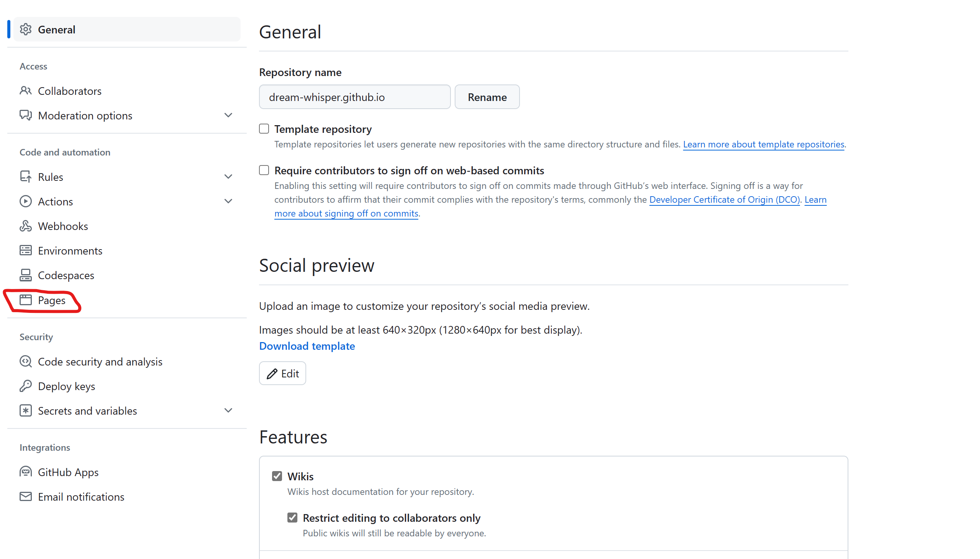Toggle Restrict editing to collaborators only
Screen dimensions: 980x559
point(292,518)
